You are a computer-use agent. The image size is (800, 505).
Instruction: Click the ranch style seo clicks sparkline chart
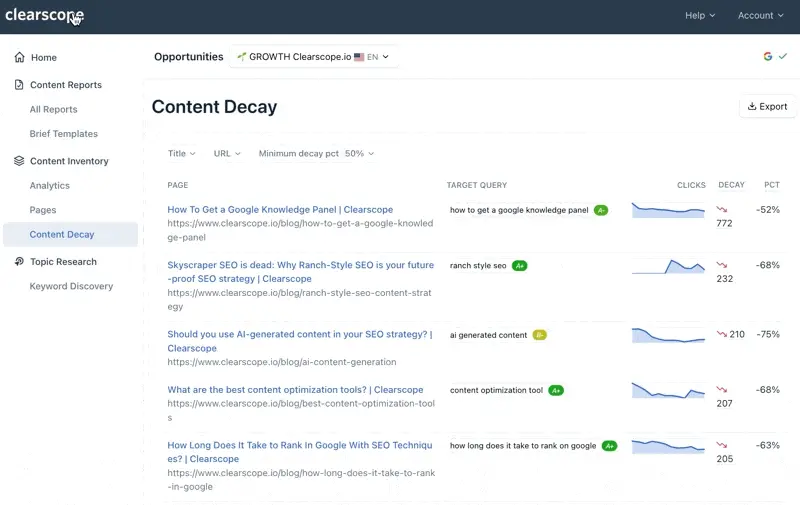pyautogui.click(x=668, y=267)
